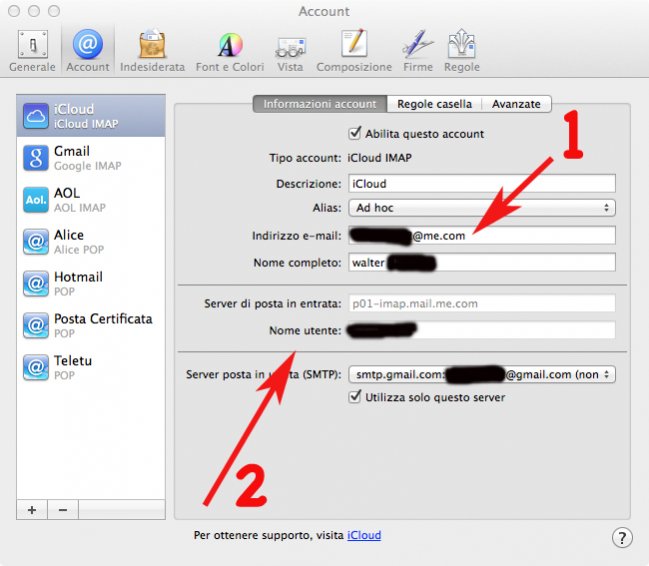This screenshot has width=649, height=566.
Task: Open the SMTP server dropdown
Action: [482, 374]
